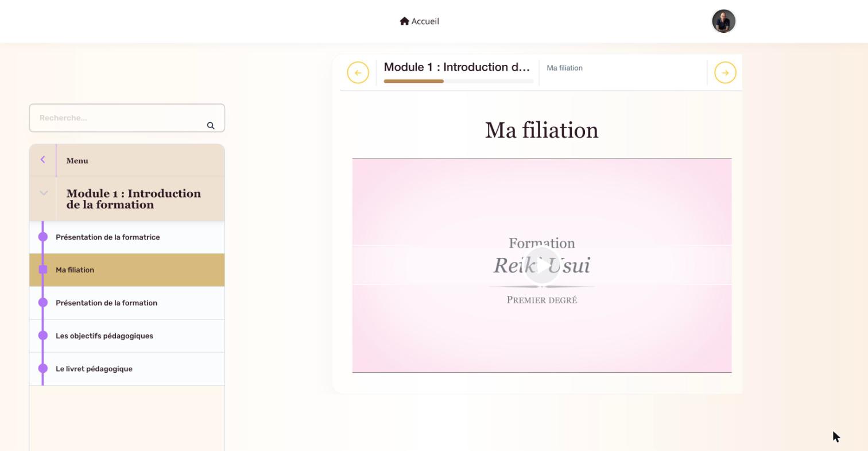Click the Présentation de la formatrice bullet marker
The width and height of the screenshot is (868, 451).
(x=43, y=237)
